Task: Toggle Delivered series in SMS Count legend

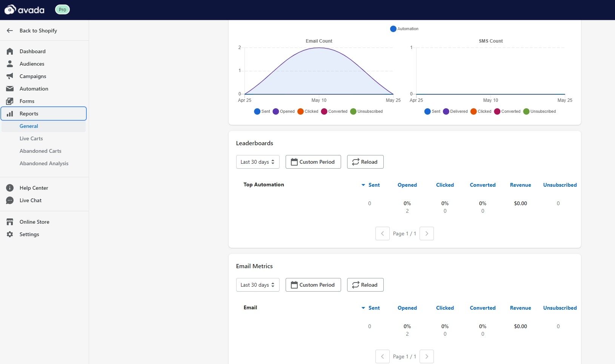Action: point(455,111)
